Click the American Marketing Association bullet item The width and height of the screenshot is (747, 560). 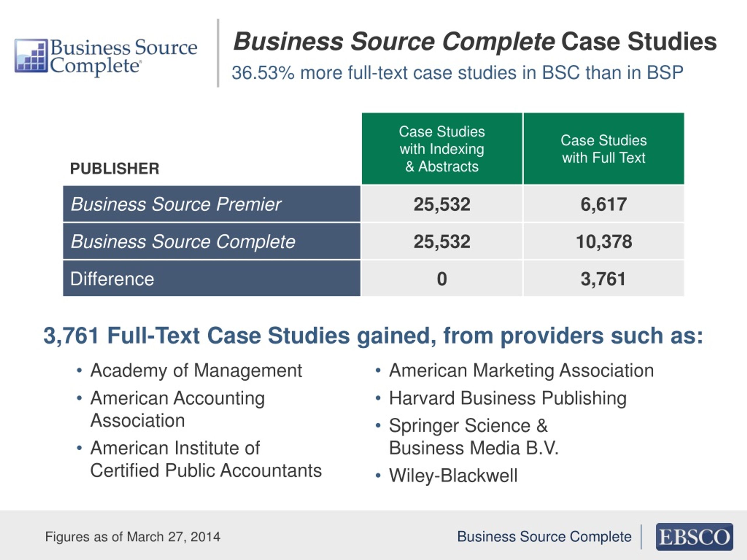click(521, 371)
